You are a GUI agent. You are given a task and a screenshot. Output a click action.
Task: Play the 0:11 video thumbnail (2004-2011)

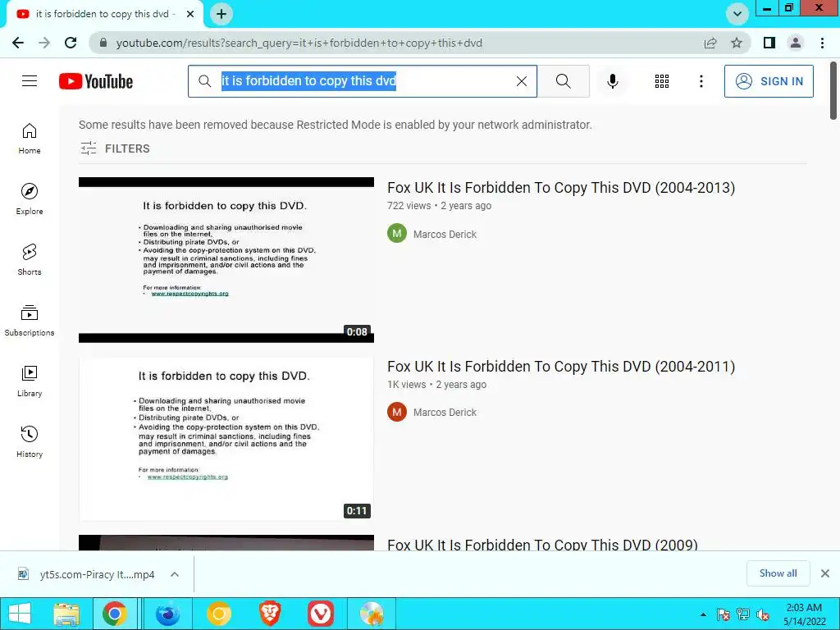pyautogui.click(x=226, y=439)
